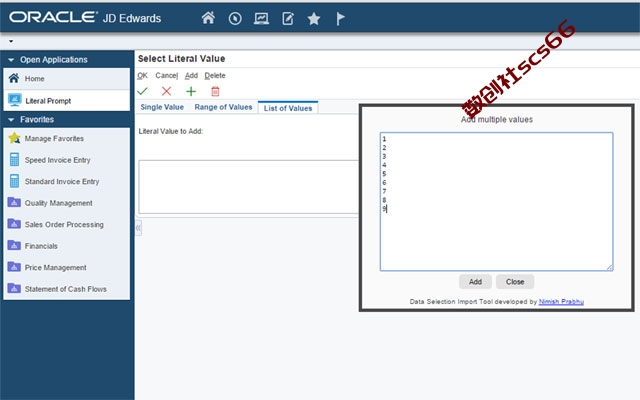Image resolution: width=640 pixels, height=400 pixels.
Task: Click the Quality Management folder icon
Action: coord(14,202)
